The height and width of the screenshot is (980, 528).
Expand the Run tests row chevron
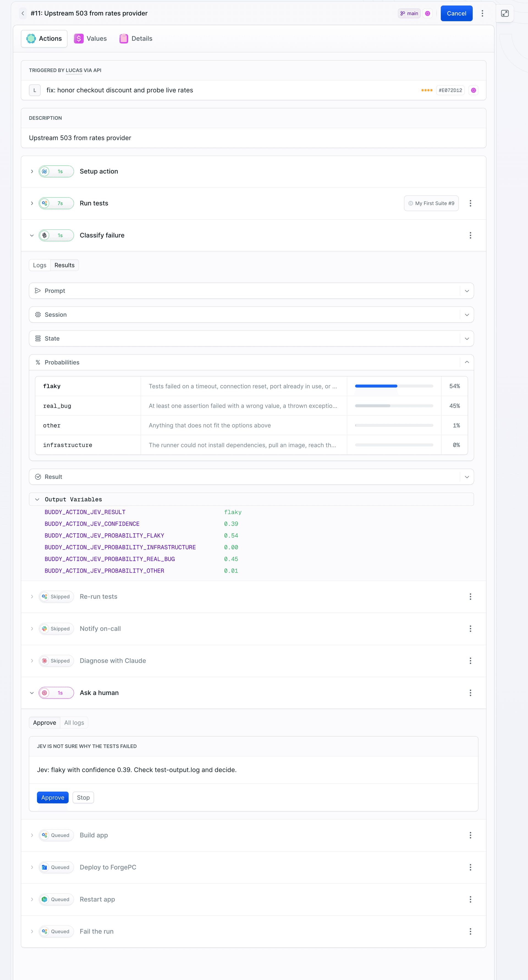pos(32,203)
